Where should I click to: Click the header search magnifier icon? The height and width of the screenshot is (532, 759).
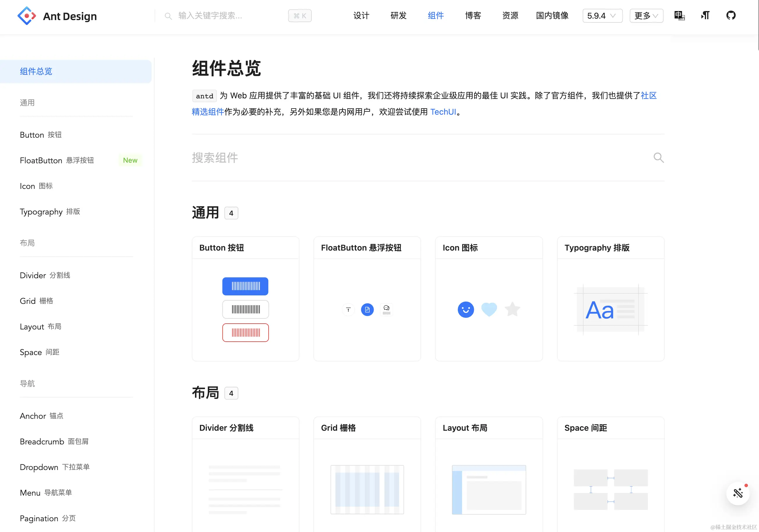tap(168, 16)
